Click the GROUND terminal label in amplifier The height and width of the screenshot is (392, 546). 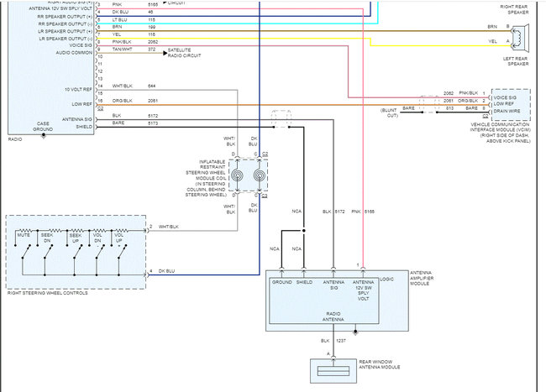coord(282,282)
